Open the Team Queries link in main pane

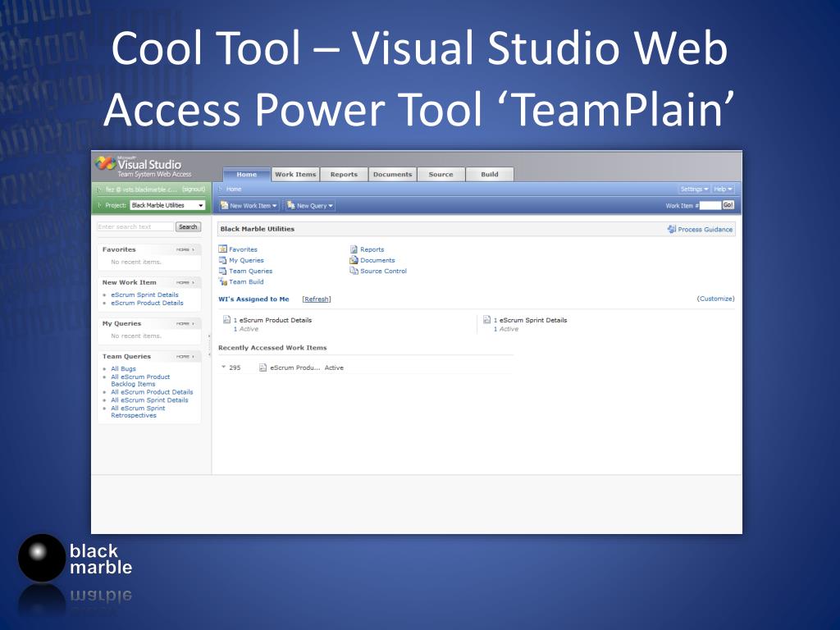click(251, 271)
